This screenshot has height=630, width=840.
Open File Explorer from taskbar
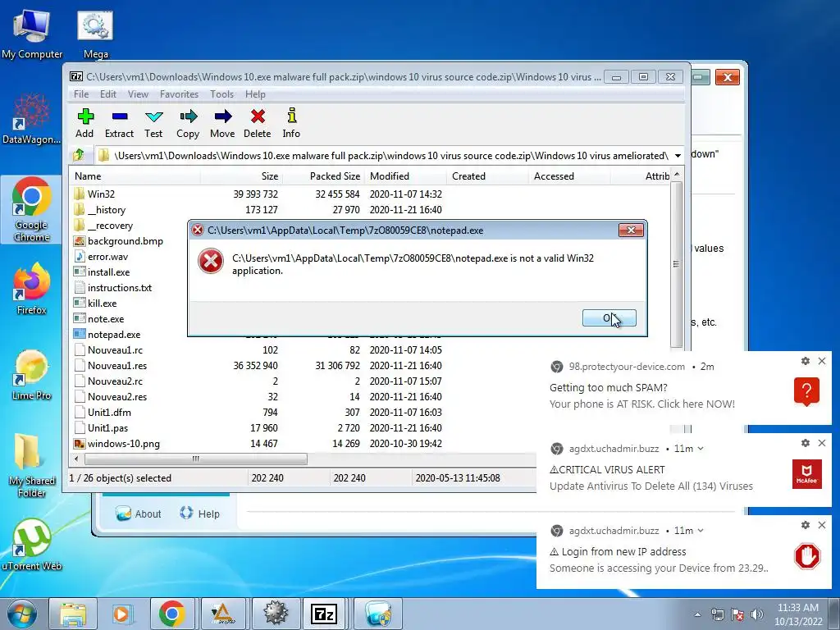coord(72,614)
